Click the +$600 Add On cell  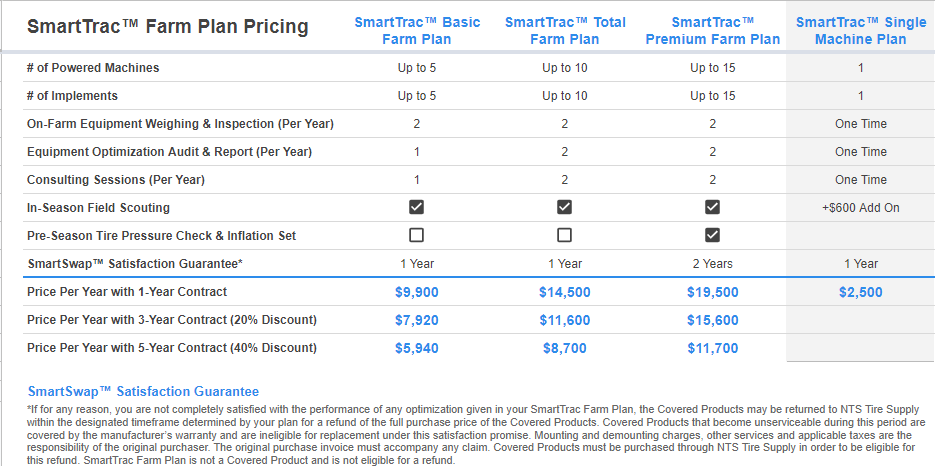[860, 208]
